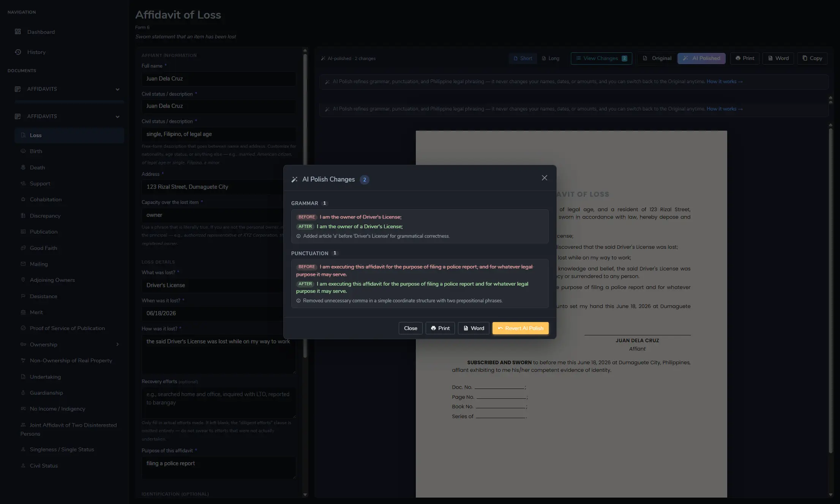
Task: Click the Purpose of this affidavit field
Action: point(218,468)
